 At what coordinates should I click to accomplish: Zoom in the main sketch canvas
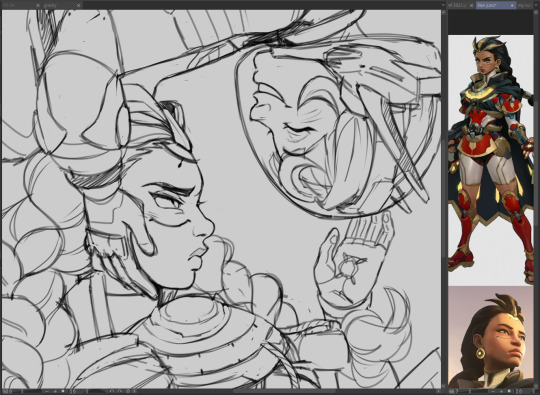pos(55,392)
